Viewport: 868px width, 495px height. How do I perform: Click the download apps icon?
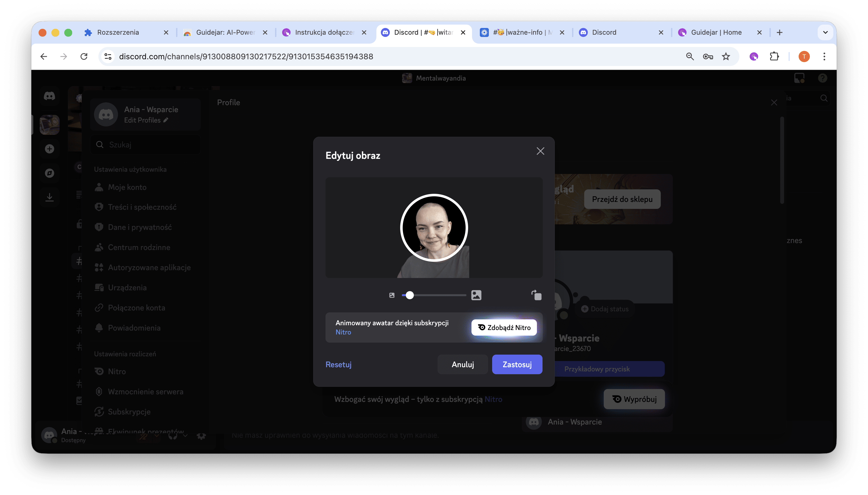(x=49, y=197)
